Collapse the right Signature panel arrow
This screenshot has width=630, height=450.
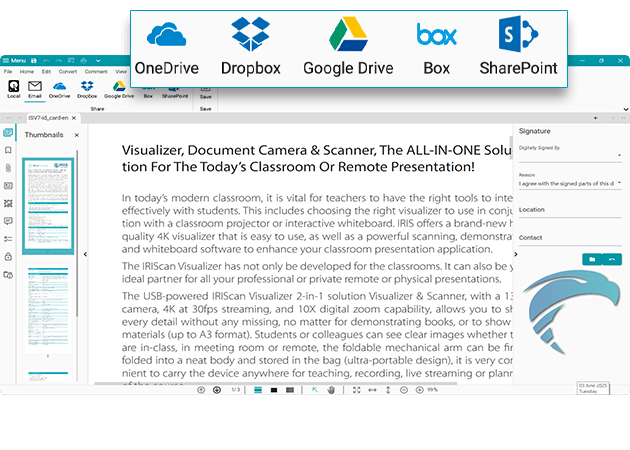(x=516, y=254)
